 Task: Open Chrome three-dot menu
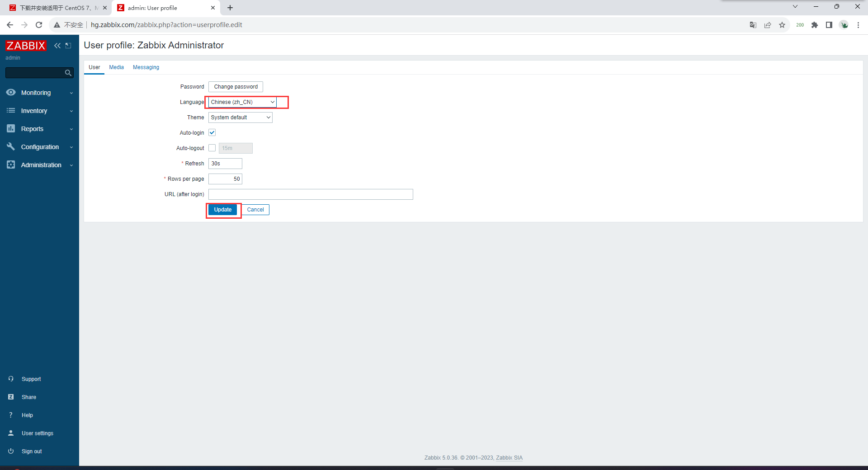[x=858, y=25]
